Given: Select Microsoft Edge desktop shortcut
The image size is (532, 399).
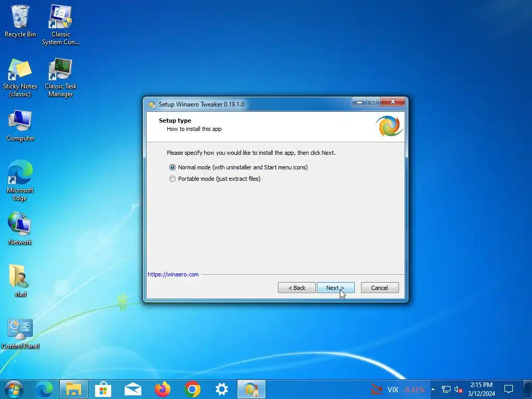Looking at the screenshot, I should coord(20,180).
